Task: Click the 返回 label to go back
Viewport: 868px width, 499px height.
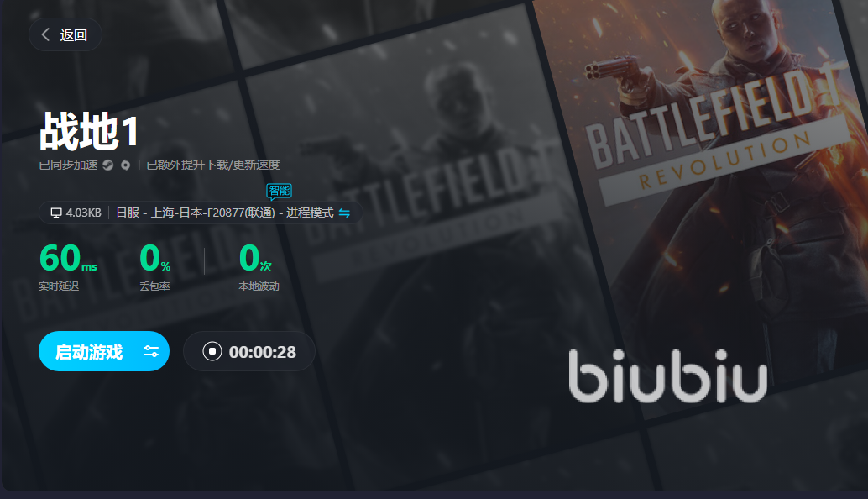Action: tap(74, 35)
